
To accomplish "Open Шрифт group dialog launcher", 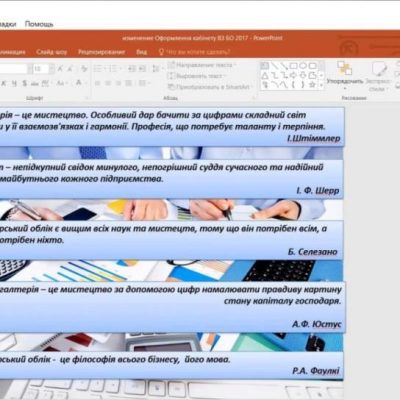I will [x=87, y=98].
